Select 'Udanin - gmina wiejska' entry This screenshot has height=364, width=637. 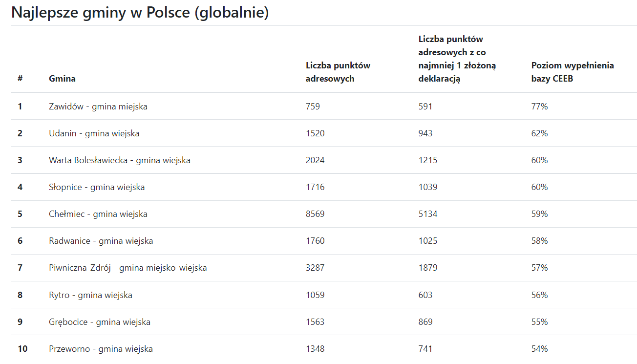pyautogui.click(x=94, y=133)
